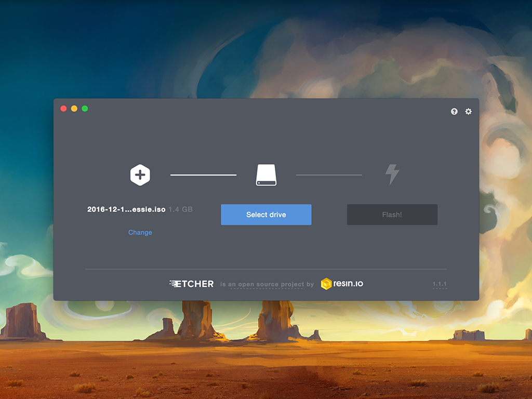Click the drive icon in the center
Viewport: 532px width, 399px height.
click(266, 175)
